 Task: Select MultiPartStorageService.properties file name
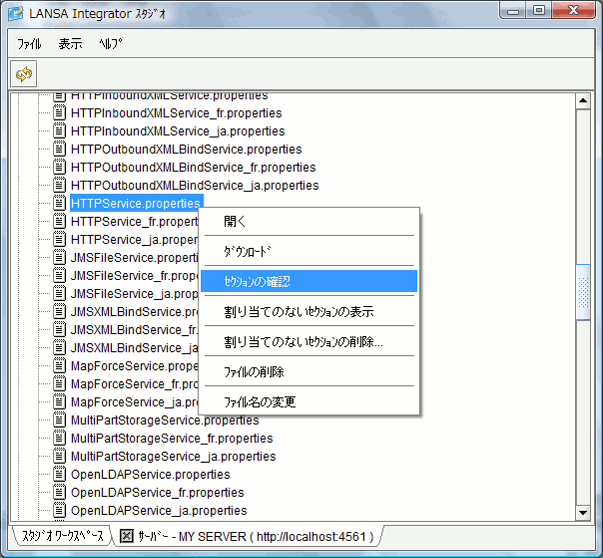165,420
